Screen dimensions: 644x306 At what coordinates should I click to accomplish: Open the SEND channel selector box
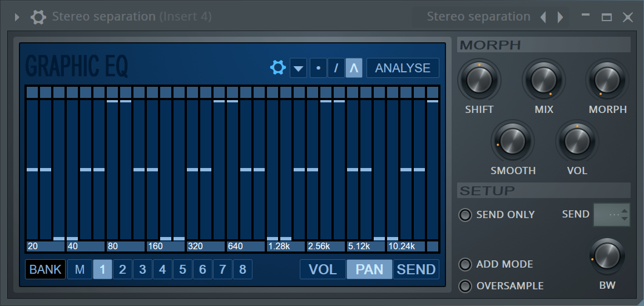click(611, 215)
